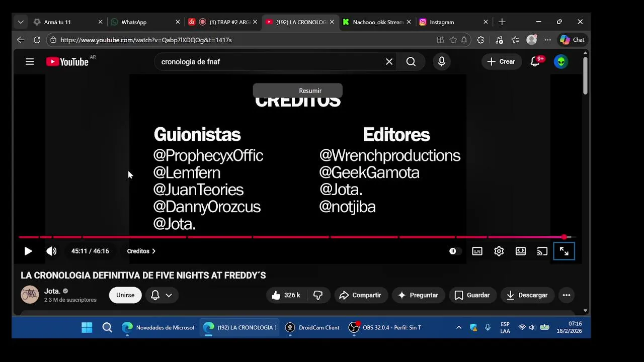Open the Windows Start menu
This screenshot has width=644, height=362.
tap(87, 328)
